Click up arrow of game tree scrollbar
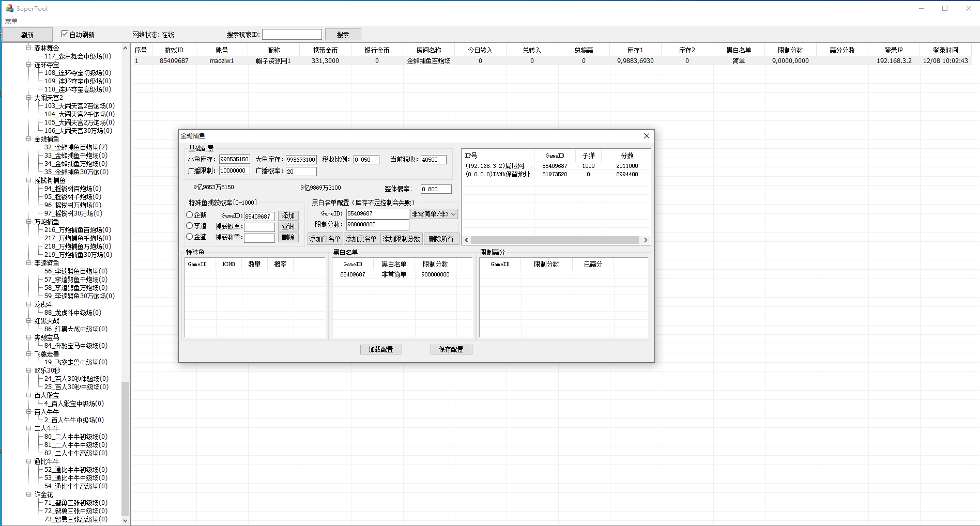 click(125, 49)
